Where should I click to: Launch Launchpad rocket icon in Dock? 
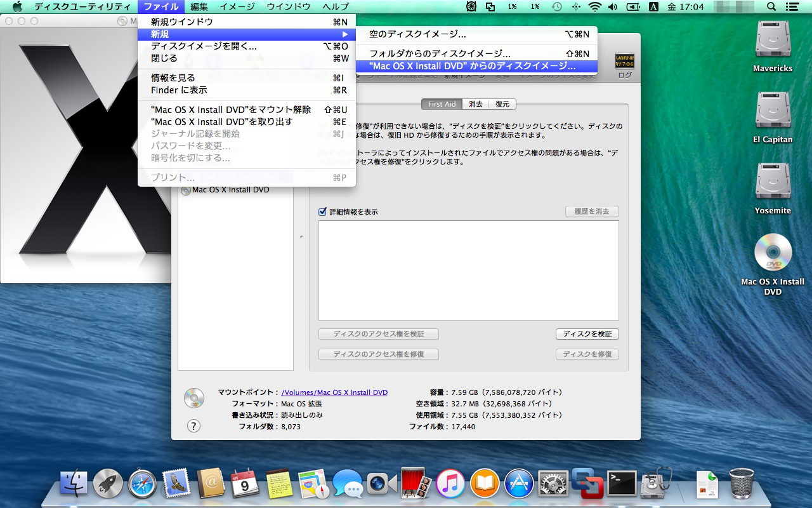pos(108,485)
